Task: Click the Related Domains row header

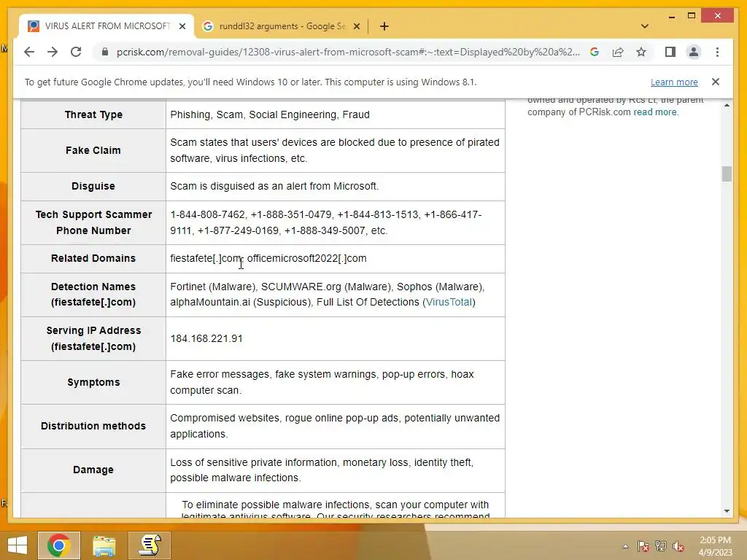Action: (93, 258)
